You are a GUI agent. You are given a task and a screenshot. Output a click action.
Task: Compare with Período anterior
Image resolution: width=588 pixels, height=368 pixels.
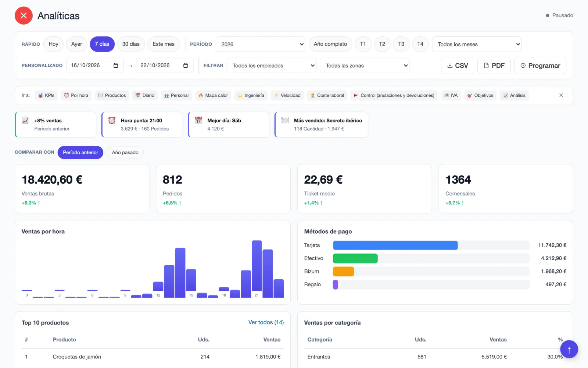[x=80, y=152]
